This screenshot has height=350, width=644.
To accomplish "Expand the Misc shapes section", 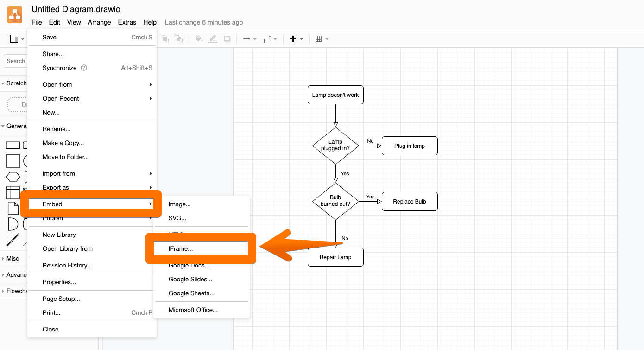I will (x=13, y=259).
